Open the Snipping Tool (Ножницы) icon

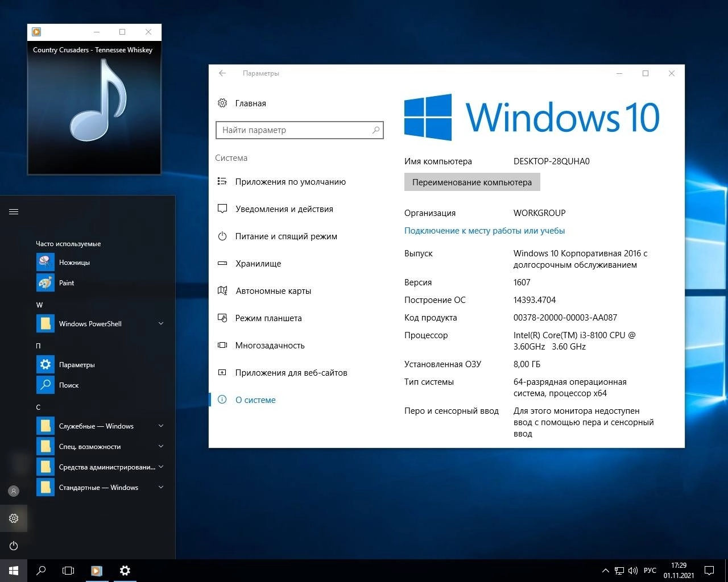tap(45, 262)
